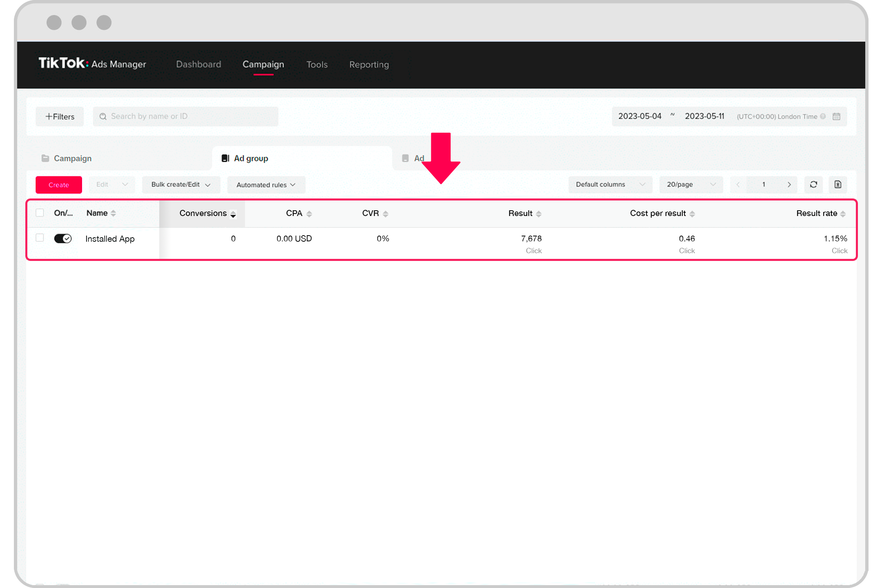This screenshot has height=588, width=882.
Task: Click the Search by name or ID field
Action: click(x=186, y=116)
